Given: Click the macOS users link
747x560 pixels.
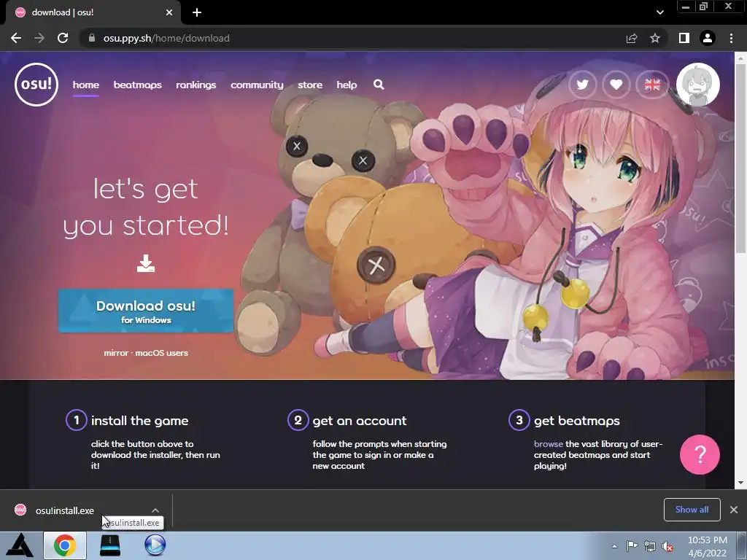Looking at the screenshot, I should click(161, 353).
